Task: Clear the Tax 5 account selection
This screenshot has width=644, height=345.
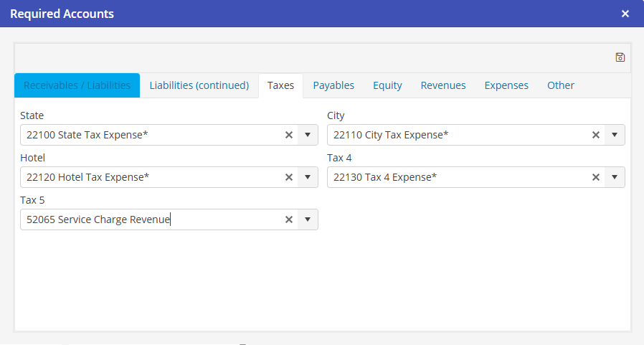Action: pos(289,219)
